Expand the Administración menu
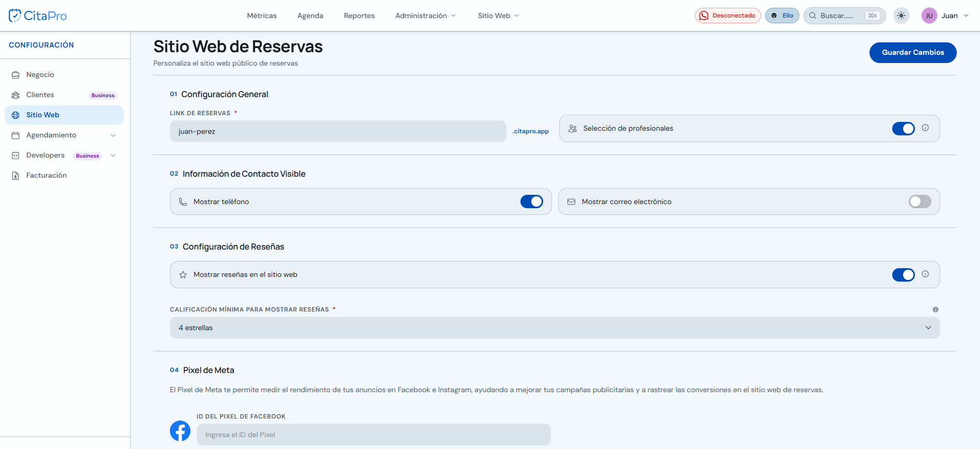980x449 pixels. [425, 16]
